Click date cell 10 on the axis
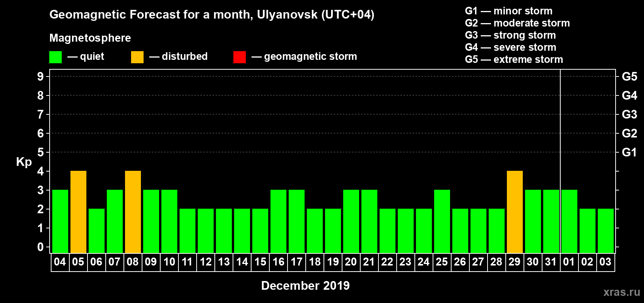644x303 pixels. 169,262
